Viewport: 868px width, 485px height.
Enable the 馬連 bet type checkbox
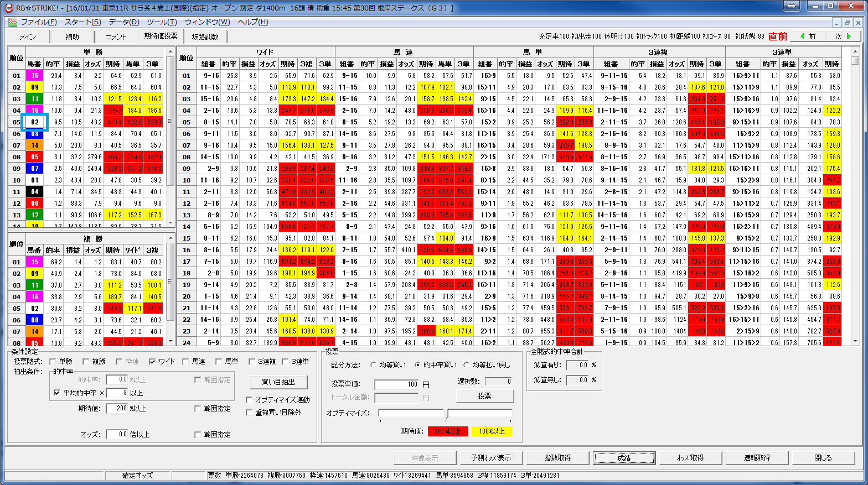(x=186, y=362)
